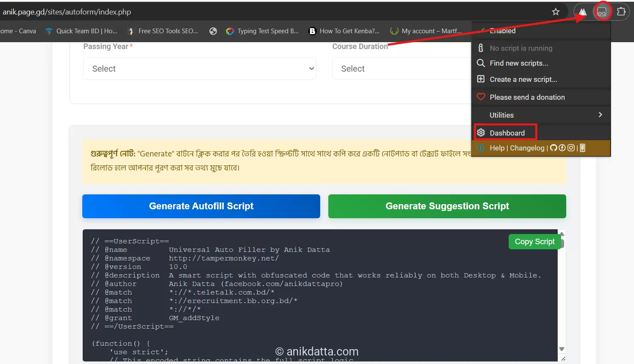
Task: Click the @grant GM_addStyle line
Action: 155,318
